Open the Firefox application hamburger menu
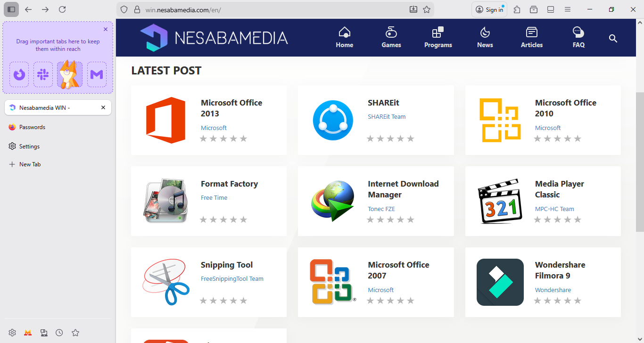The height and width of the screenshot is (343, 644). click(568, 9)
